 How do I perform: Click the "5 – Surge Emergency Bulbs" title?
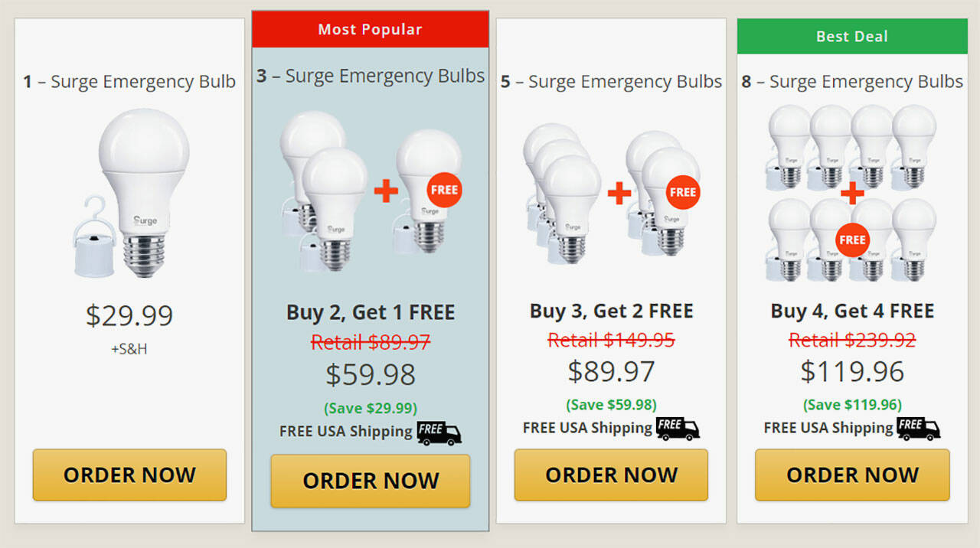coord(611,82)
